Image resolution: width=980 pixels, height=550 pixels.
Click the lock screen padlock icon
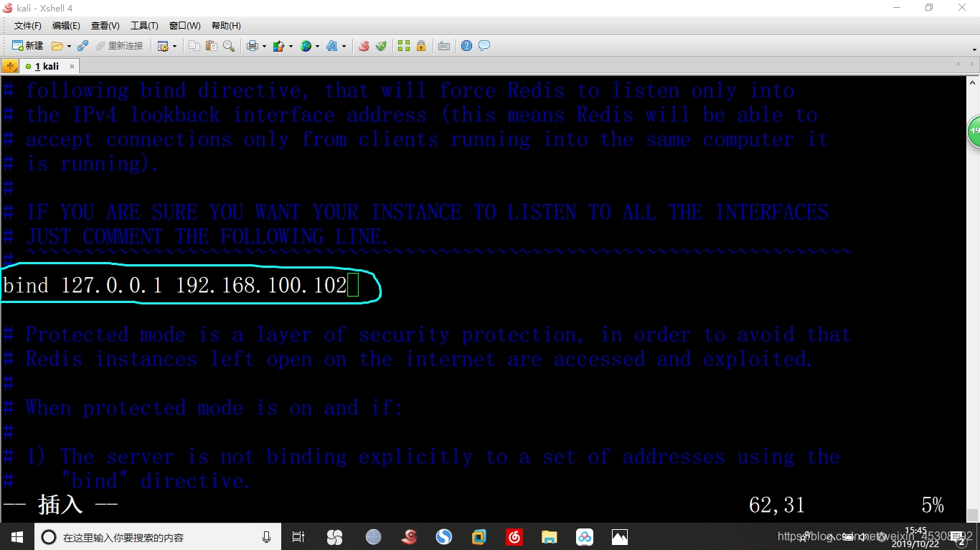coord(421,46)
